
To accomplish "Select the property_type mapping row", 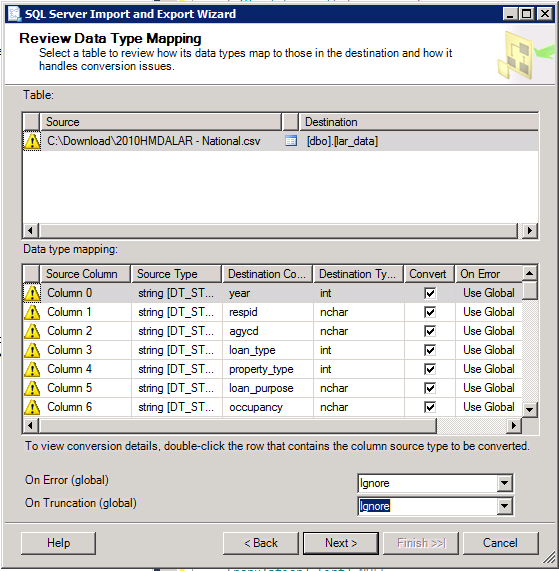I will 273,369.
